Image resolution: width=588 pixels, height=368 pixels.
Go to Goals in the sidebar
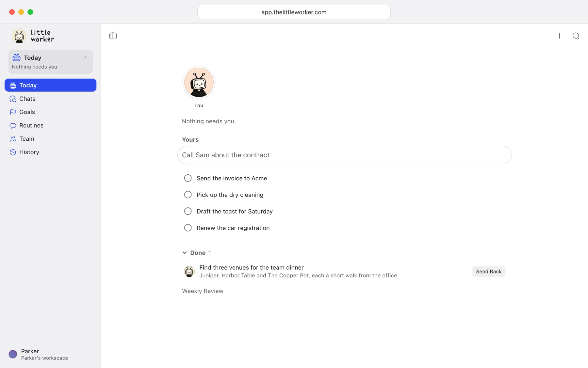point(51,112)
